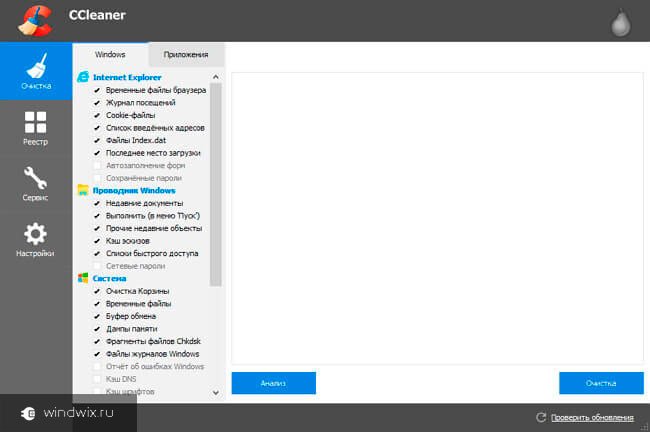Select the Проводник Windows group heading

point(134,190)
